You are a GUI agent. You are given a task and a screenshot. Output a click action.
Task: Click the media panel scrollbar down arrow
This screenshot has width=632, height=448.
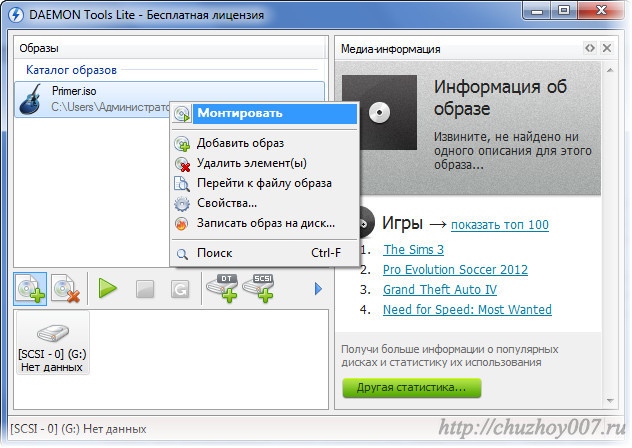(x=610, y=400)
